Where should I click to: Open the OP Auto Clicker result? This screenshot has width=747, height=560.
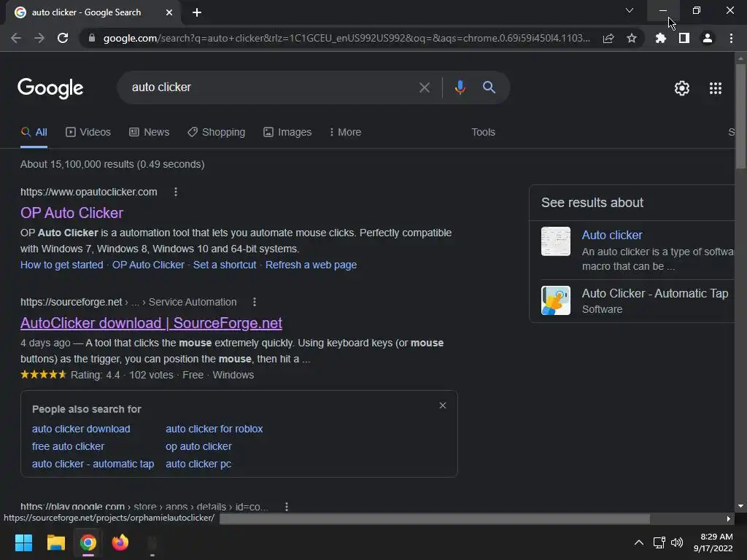coord(72,213)
